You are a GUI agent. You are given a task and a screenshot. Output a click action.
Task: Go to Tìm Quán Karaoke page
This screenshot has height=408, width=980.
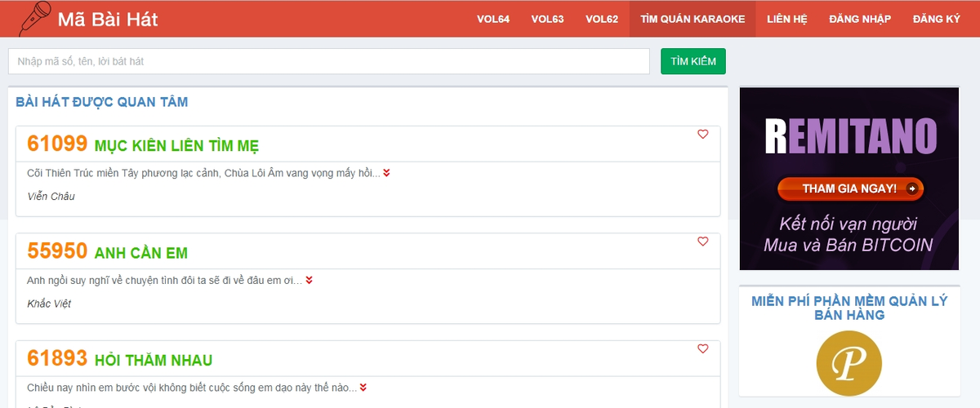693,19
